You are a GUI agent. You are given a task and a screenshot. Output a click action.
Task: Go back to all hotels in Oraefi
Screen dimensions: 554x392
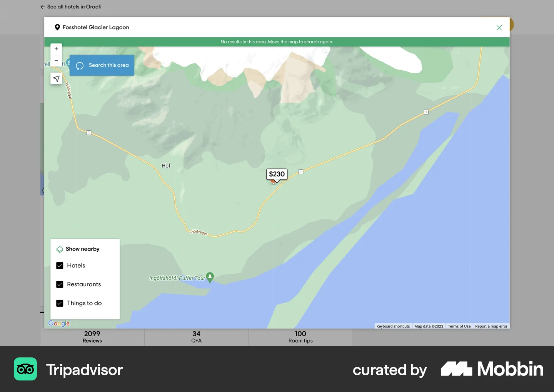pyautogui.click(x=71, y=7)
